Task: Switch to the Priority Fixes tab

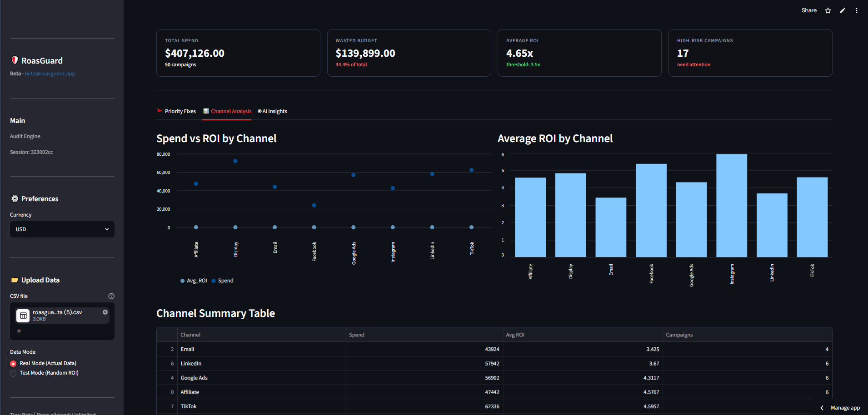Action: 176,111
